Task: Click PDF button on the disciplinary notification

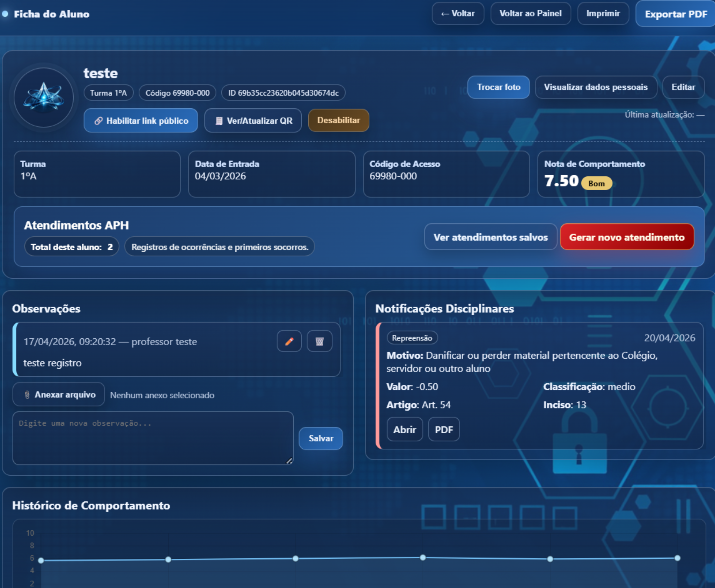Action: tap(444, 429)
